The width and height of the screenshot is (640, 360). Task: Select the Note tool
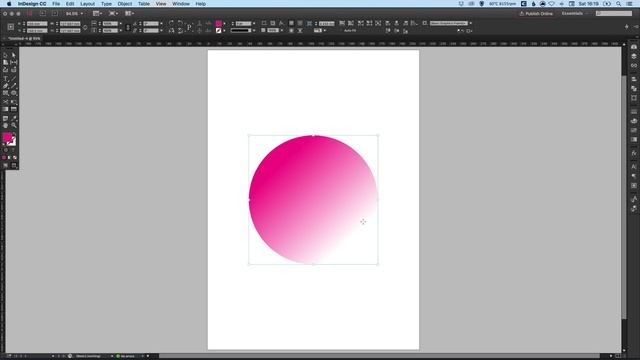pos(5,118)
